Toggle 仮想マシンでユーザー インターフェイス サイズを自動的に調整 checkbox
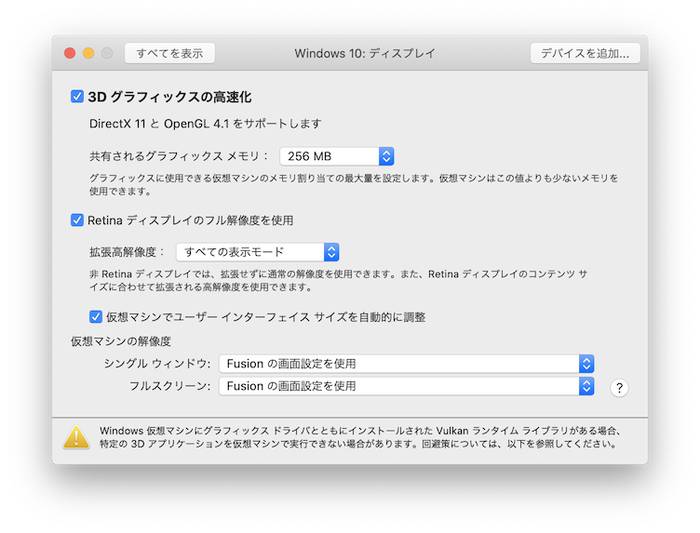 [96, 317]
